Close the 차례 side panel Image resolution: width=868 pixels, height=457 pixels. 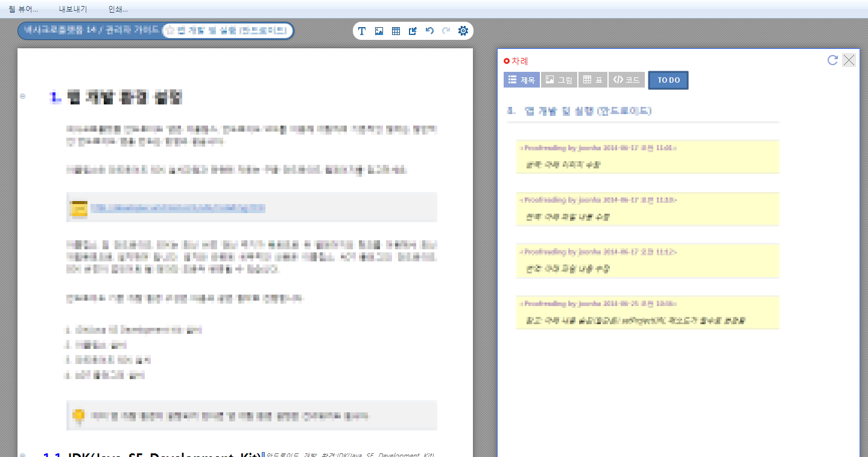(x=849, y=60)
